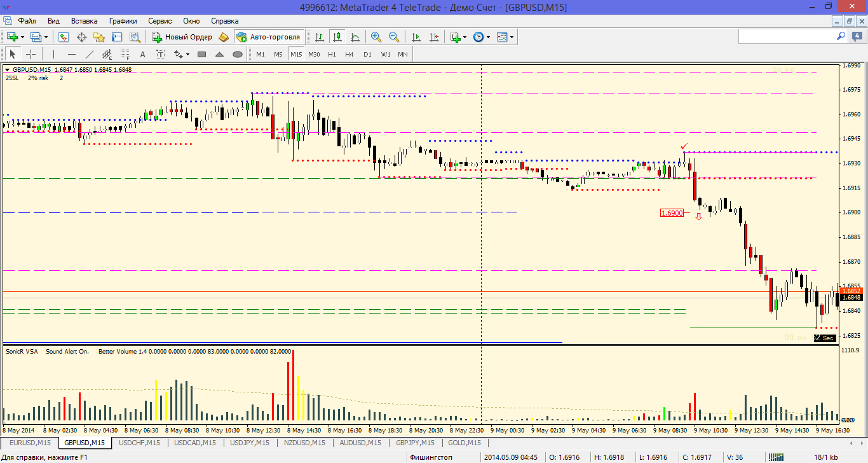Click the New Chart icon
The width and height of the screenshot is (868, 463).
tap(12, 37)
